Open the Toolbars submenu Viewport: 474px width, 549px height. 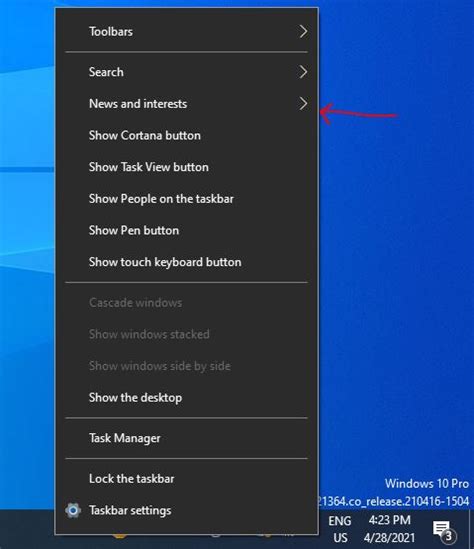point(186,32)
